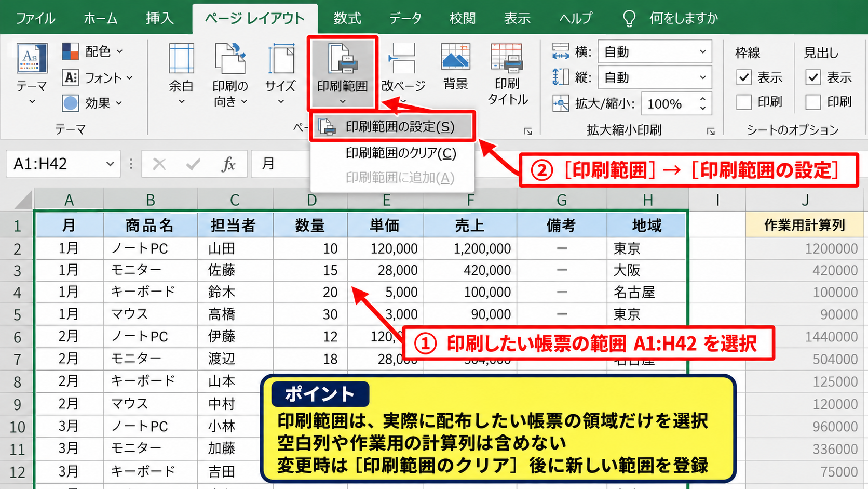
Task: Click the 縦 height scaling icon
Action: point(561,77)
